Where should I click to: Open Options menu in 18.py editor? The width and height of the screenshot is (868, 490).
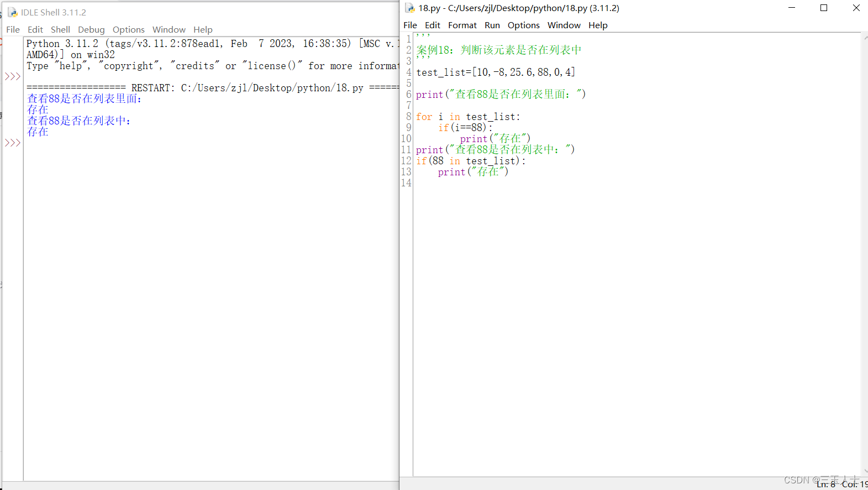coord(524,25)
